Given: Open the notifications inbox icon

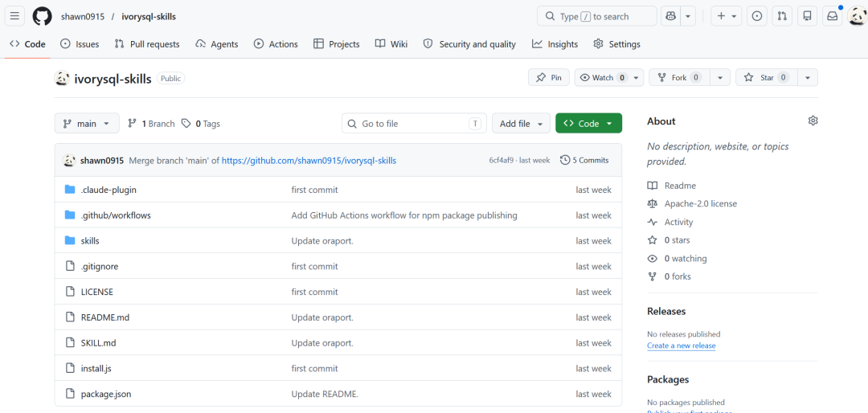Looking at the screenshot, I should 832,17.
